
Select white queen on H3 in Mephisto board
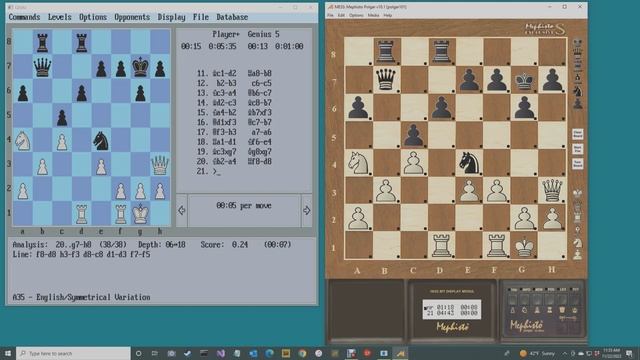coord(552,190)
